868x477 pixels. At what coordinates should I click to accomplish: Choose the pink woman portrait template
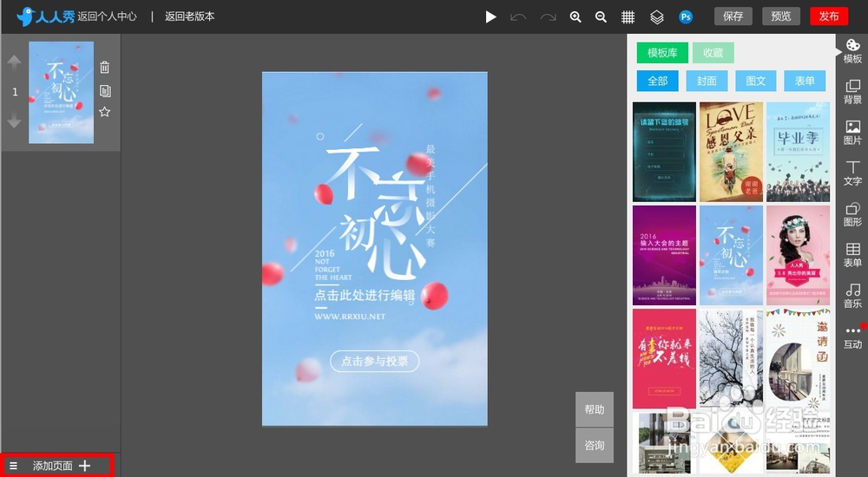pos(799,255)
